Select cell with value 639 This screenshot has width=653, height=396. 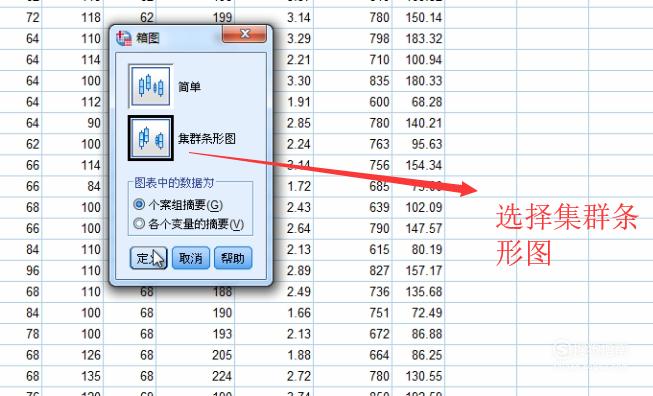point(353,207)
